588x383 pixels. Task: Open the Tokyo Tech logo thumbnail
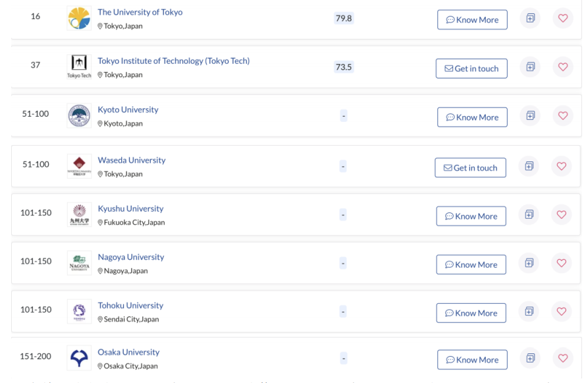[79, 67]
